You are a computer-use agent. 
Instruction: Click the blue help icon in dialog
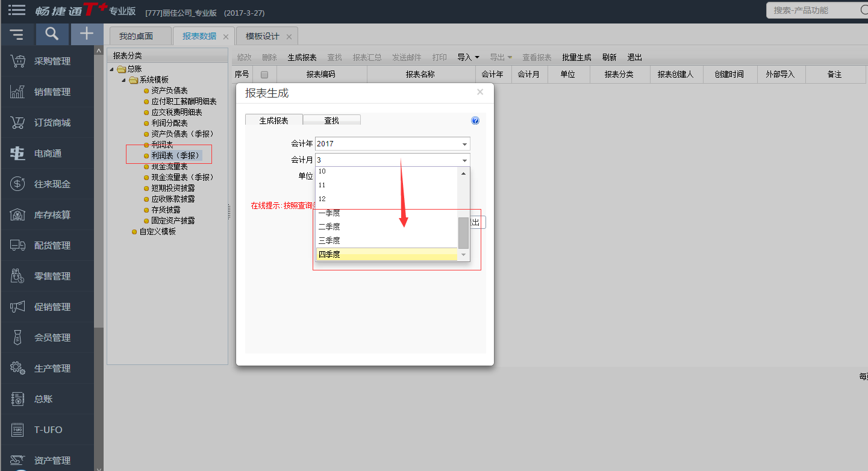[475, 121]
